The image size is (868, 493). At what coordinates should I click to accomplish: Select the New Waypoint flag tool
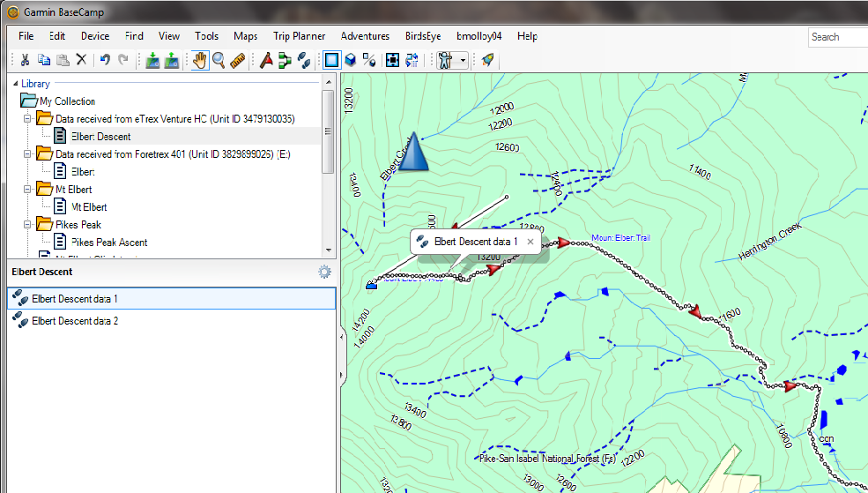pyautogui.click(x=266, y=60)
